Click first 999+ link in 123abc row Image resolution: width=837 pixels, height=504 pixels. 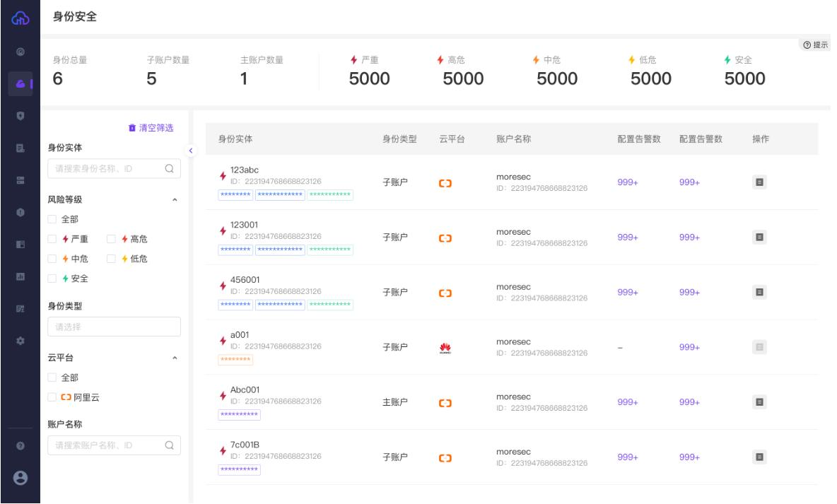tap(628, 182)
